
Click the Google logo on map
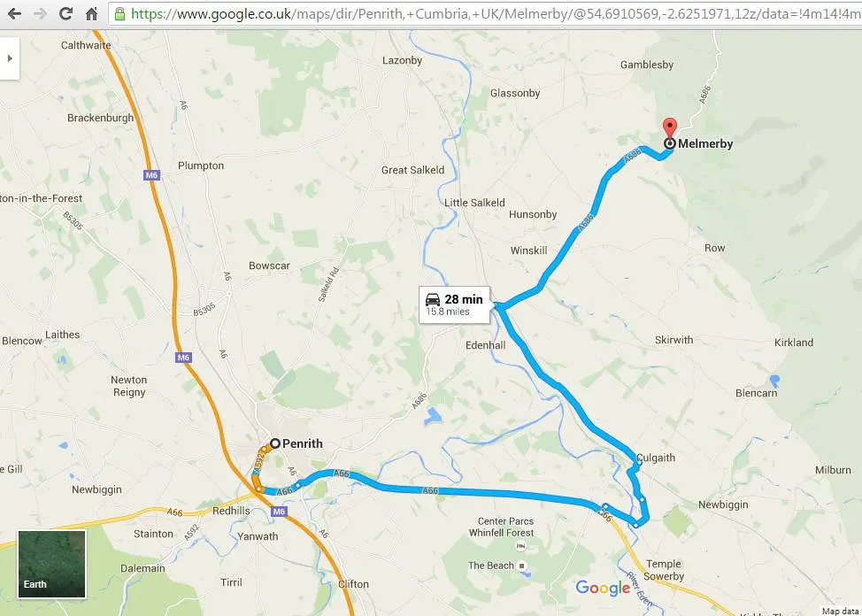[x=603, y=588]
